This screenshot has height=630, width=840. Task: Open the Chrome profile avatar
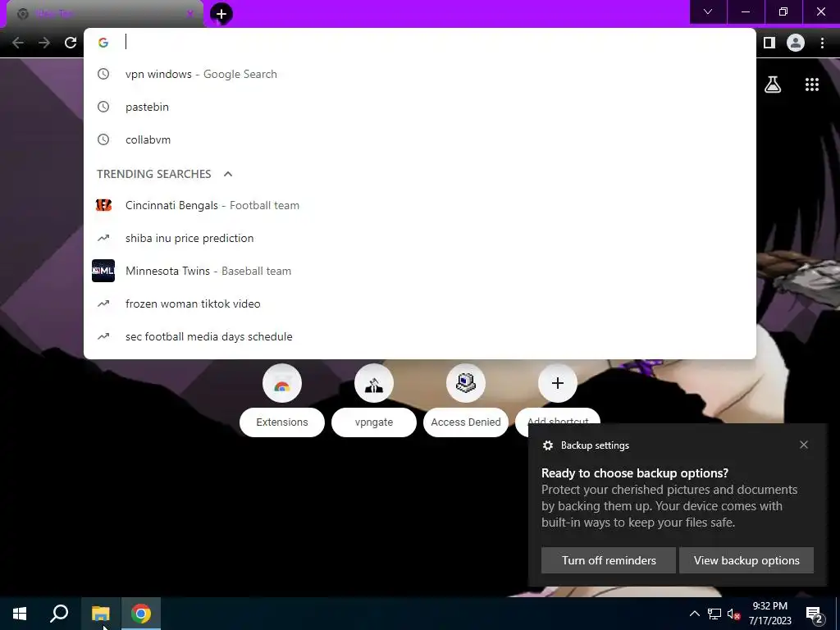[796, 43]
